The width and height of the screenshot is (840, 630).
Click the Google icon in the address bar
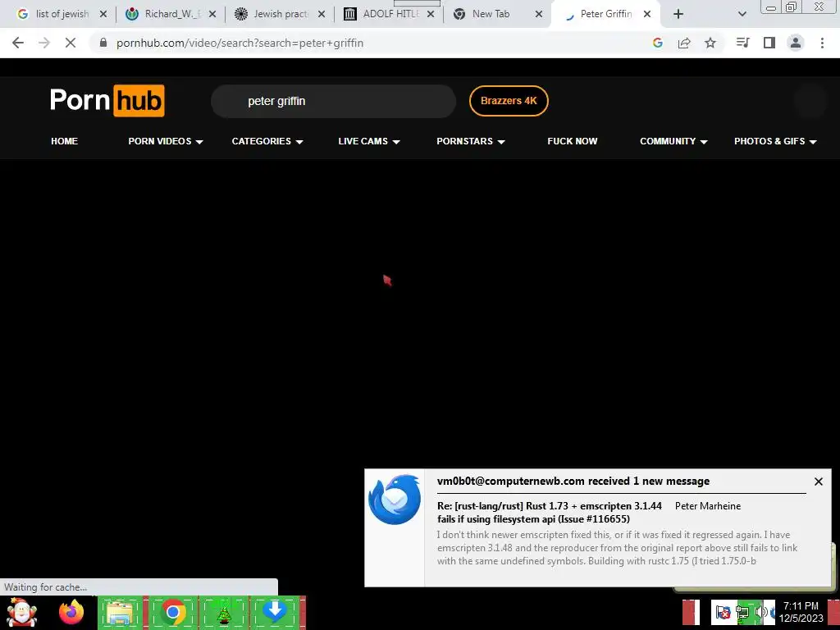[x=658, y=43]
